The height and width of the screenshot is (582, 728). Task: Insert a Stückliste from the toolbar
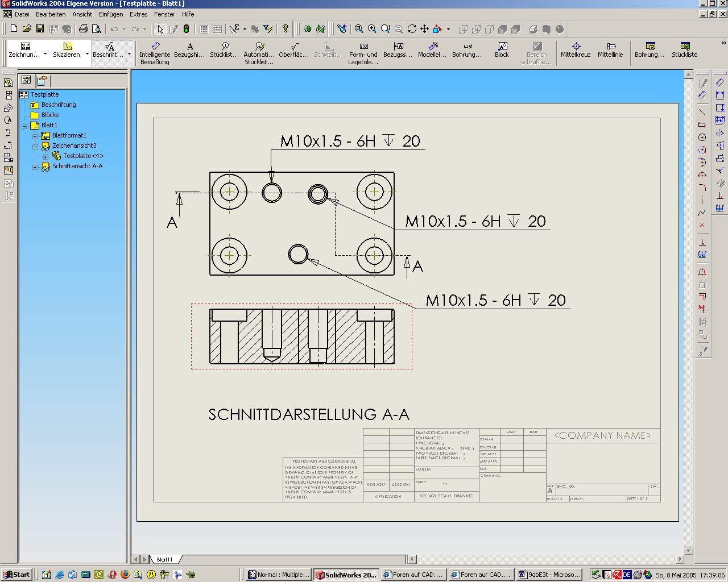684,49
